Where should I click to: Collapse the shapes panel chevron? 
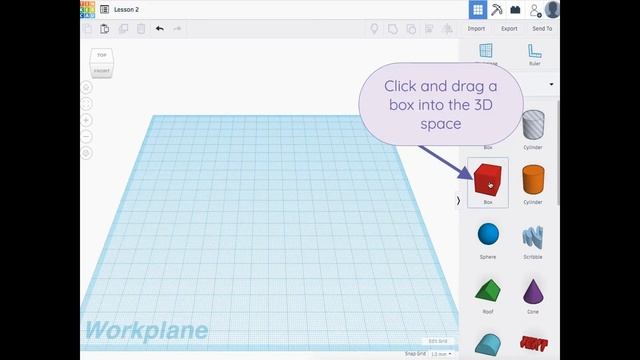[458, 200]
